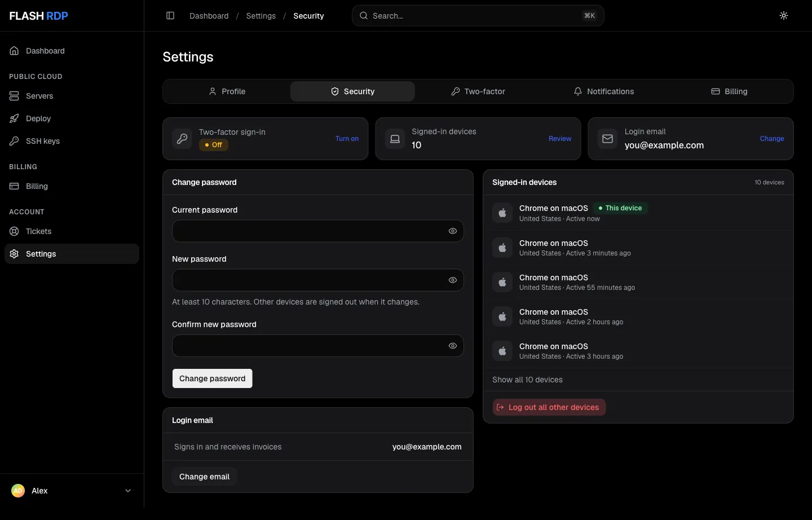Screen dimensions: 812x520
Task: Click Change link in Login email card
Action: [x=772, y=139]
